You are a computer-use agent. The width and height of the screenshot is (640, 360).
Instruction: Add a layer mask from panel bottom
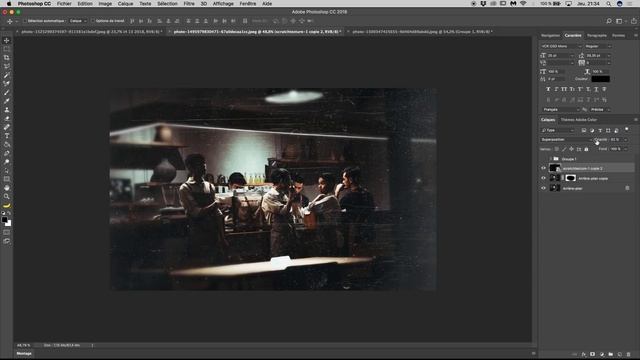(593, 354)
